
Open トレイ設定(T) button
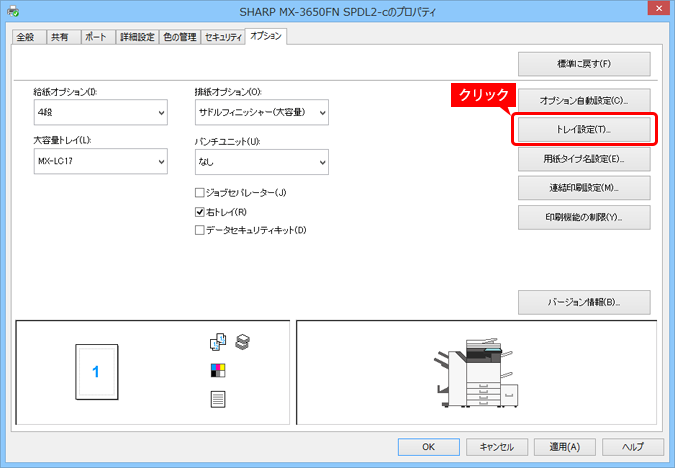(584, 129)
